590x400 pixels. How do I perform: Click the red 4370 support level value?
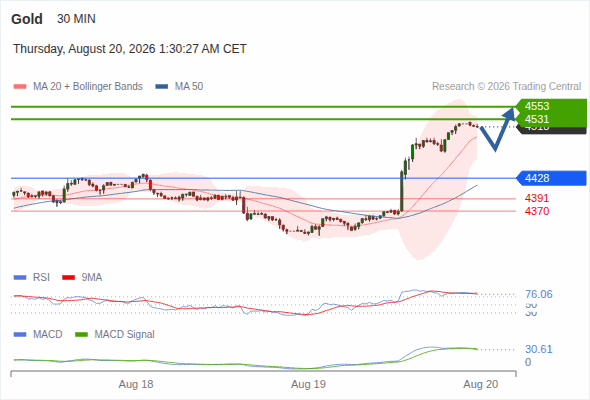[x=537, y=211]
